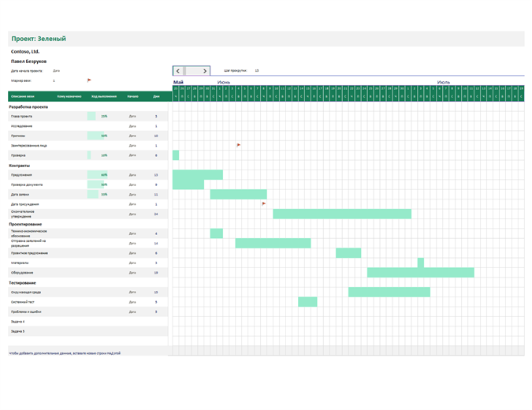Select the Разработка проекта section heading
Screen dimensions: 532x410
[28, 107]
